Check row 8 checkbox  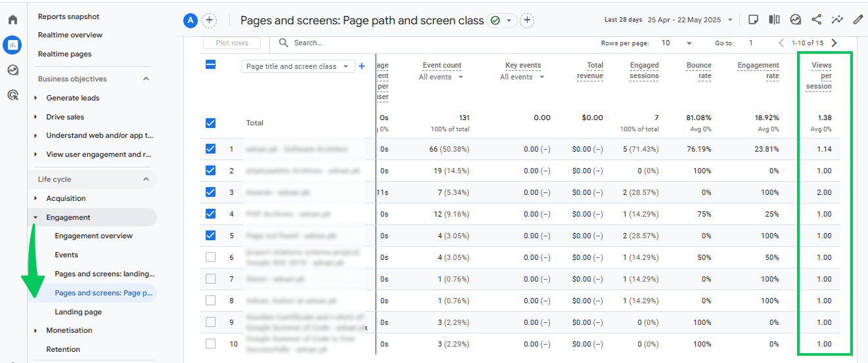click(x=210, y=301)
